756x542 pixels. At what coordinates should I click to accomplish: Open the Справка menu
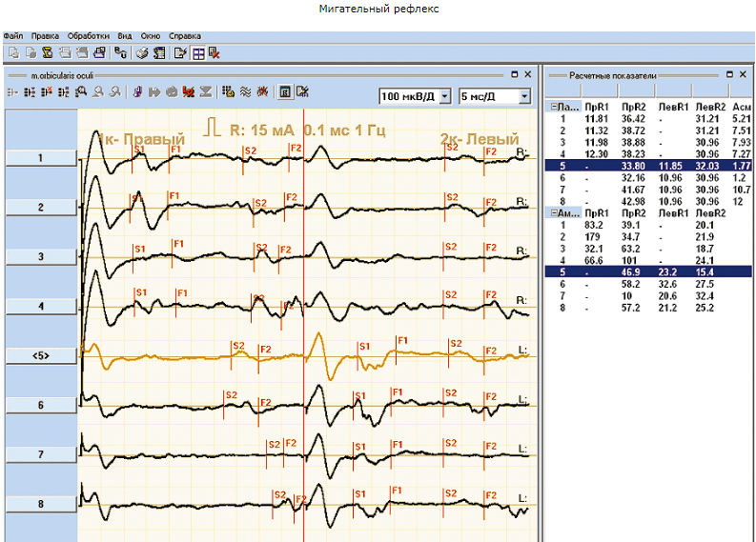pos(185,36)
